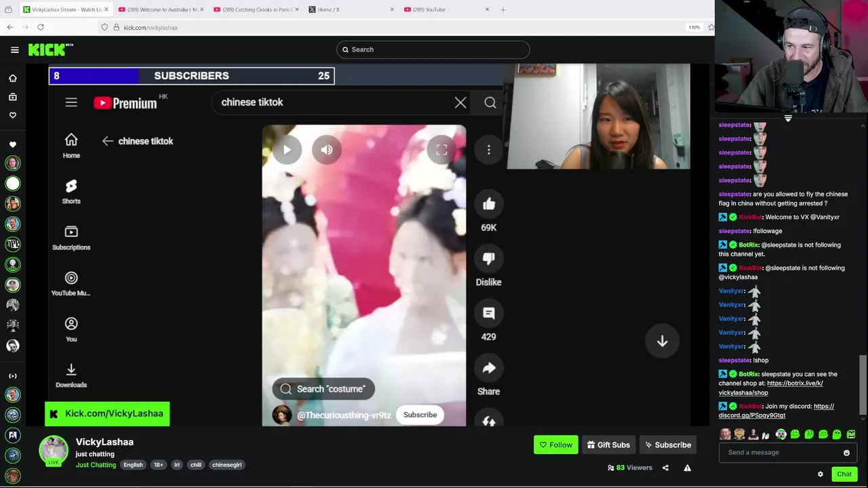Play the YouTube short

tap(287, 150)
